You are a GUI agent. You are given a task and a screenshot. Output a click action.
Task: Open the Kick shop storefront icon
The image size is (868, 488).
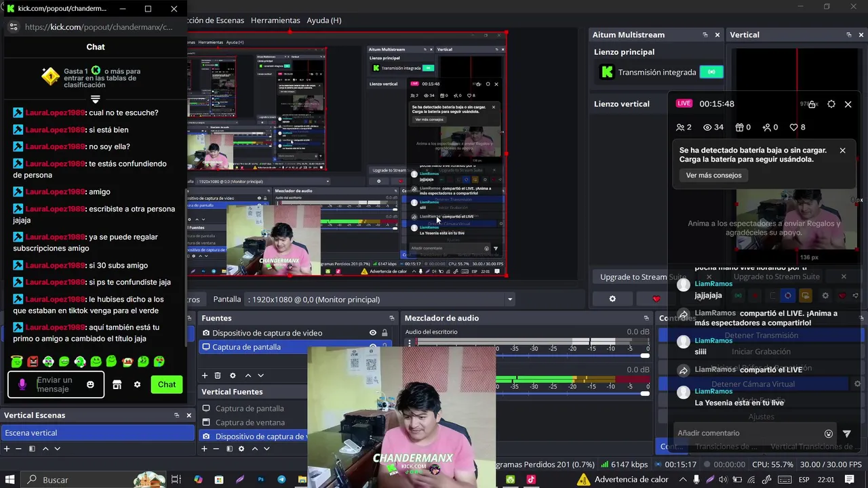[x=117, y=384]
